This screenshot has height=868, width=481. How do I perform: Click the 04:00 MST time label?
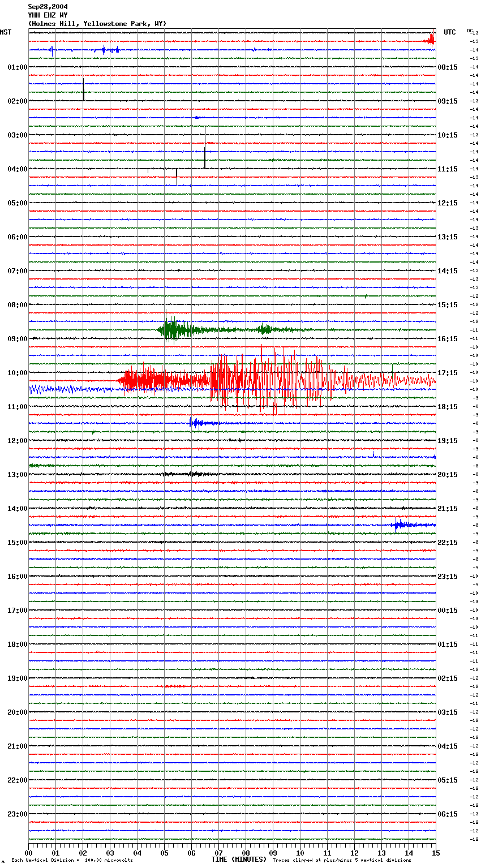point(18,169)
